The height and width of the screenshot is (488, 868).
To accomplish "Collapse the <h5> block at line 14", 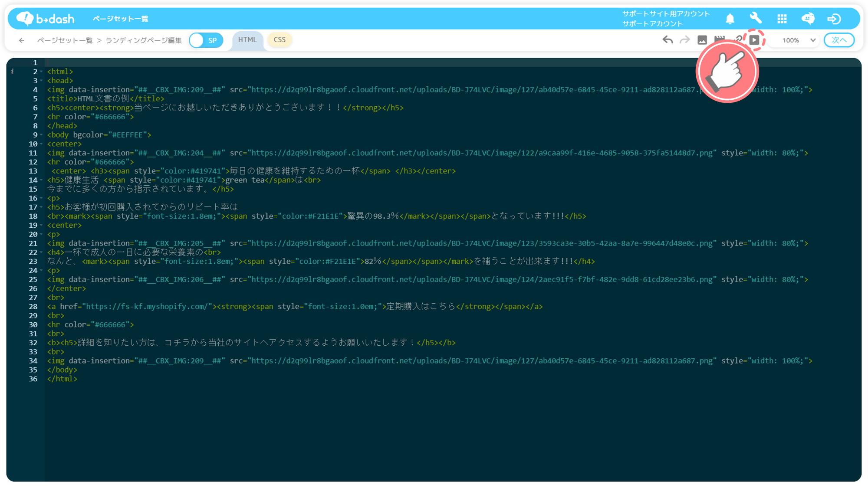I will pyautogui.click(x=41, y=180).
